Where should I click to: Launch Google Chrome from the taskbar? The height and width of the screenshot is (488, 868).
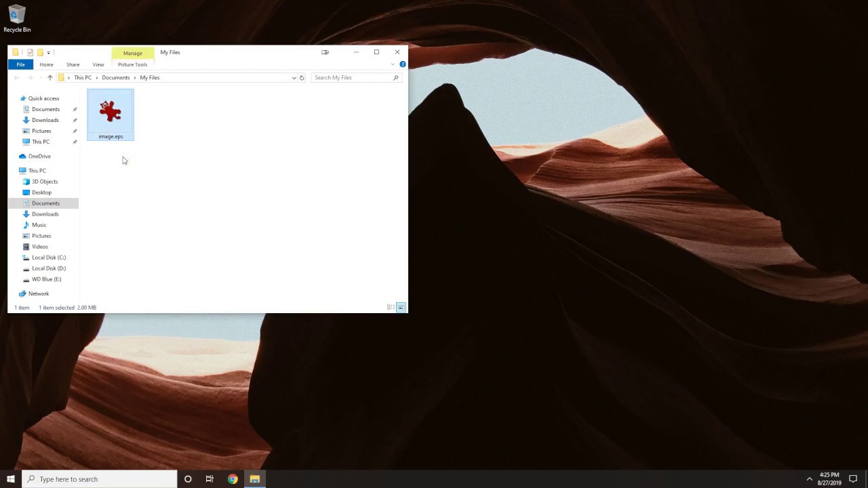233,479
